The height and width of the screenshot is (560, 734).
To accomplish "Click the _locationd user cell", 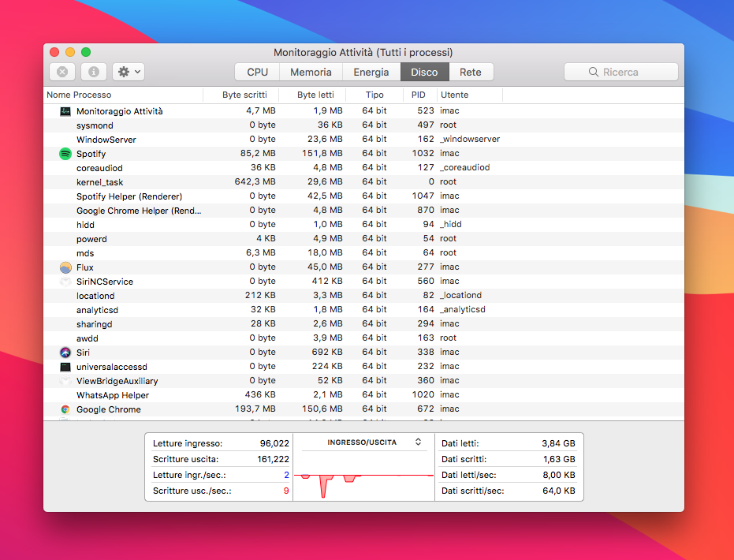I will 460,296.
